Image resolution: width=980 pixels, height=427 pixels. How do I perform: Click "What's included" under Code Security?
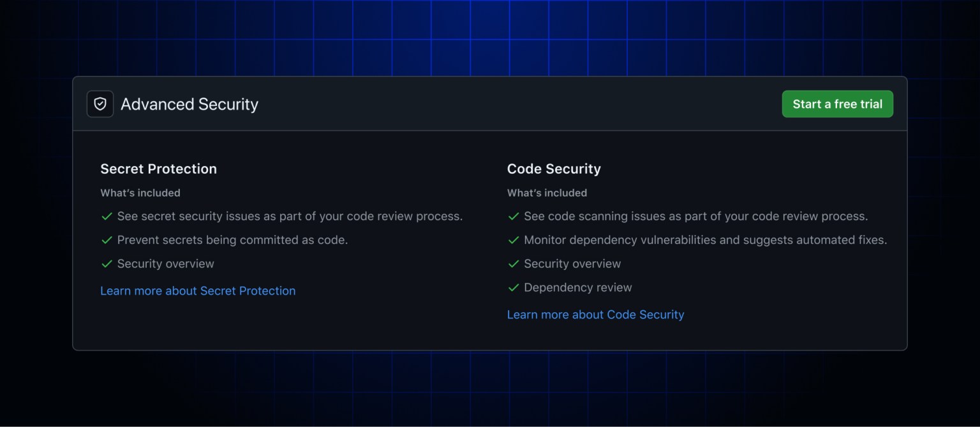pyautogui.click(x=547, y=192)
